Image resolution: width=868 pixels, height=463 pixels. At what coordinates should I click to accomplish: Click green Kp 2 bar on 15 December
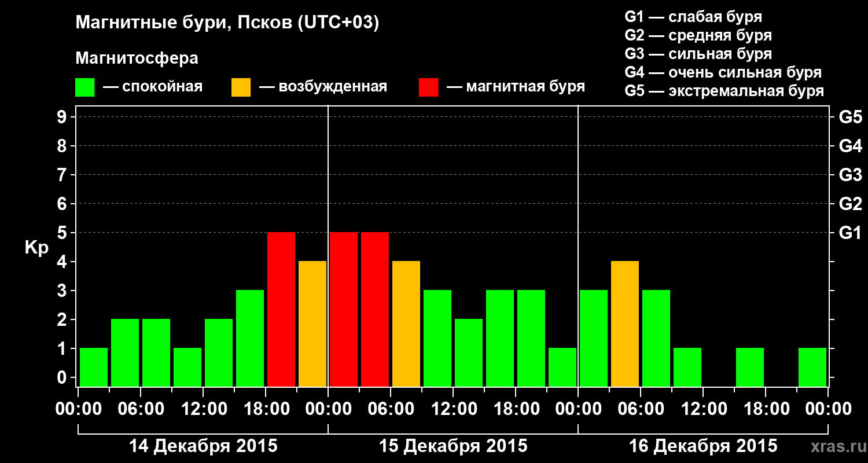(469, 352)
